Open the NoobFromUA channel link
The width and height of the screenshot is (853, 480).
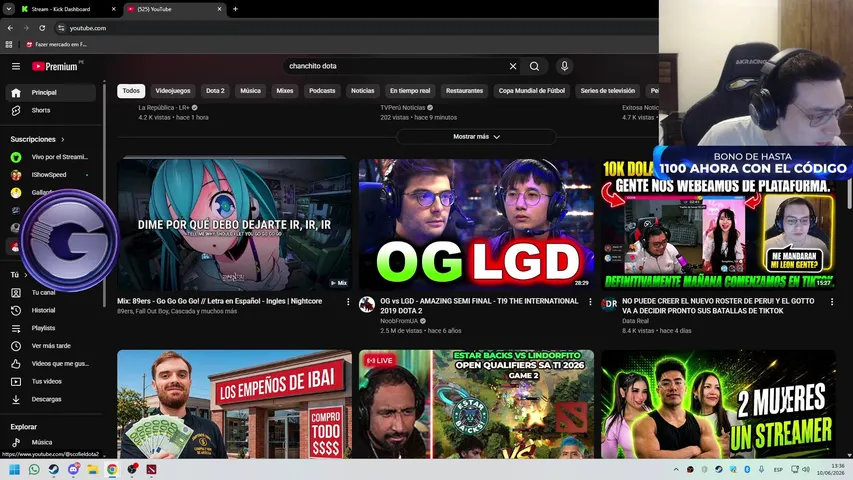(399, 321)
